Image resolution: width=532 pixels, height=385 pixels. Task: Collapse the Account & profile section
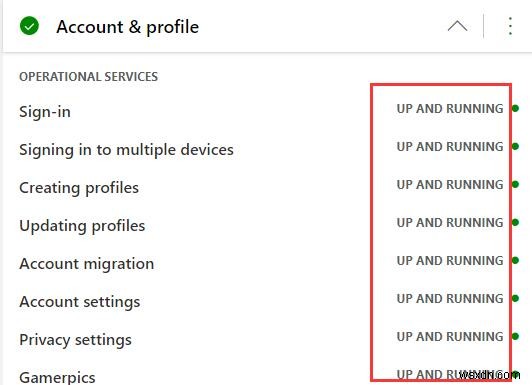click(457, 26)
